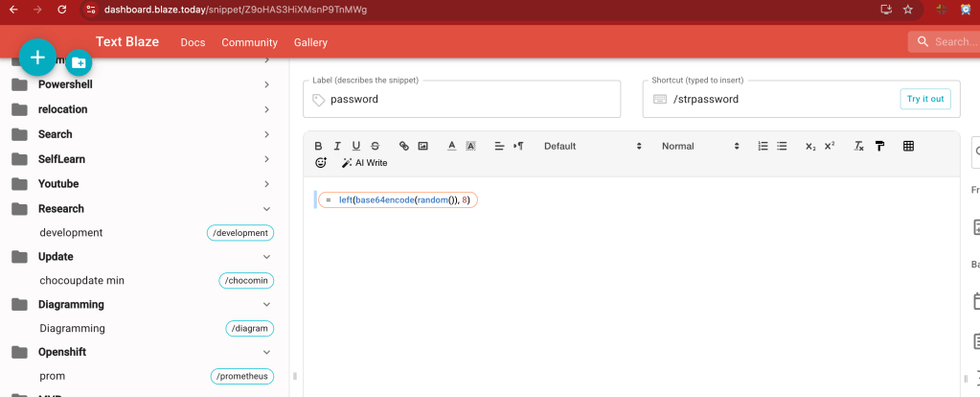Click the /diagram shortcut badge
980x397 pixels.
[249, 328]
